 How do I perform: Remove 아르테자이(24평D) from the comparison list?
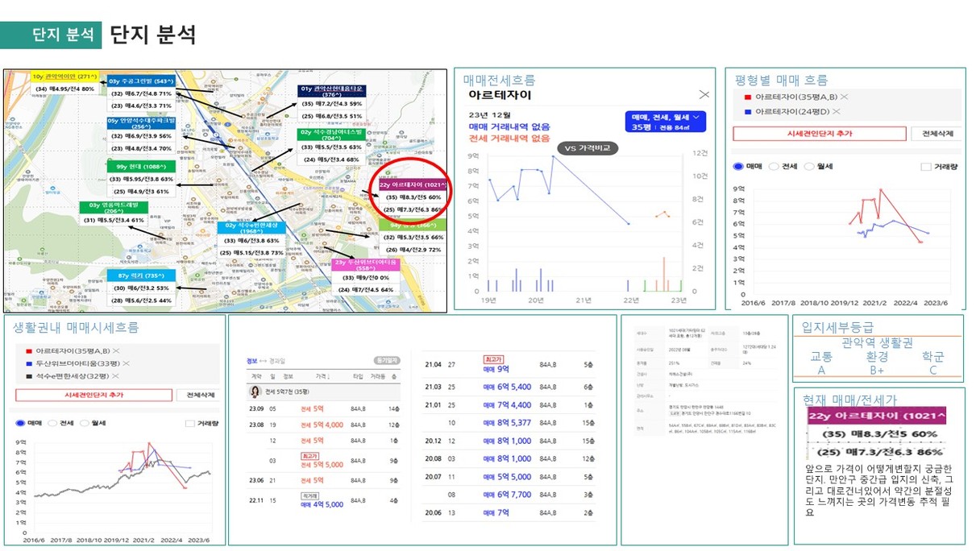[835, 112]
